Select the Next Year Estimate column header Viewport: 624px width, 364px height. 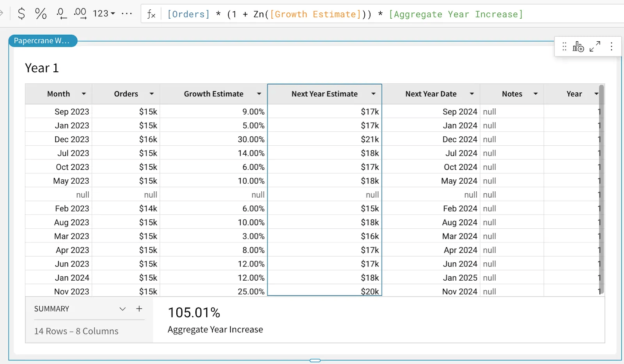click(324, 94)
